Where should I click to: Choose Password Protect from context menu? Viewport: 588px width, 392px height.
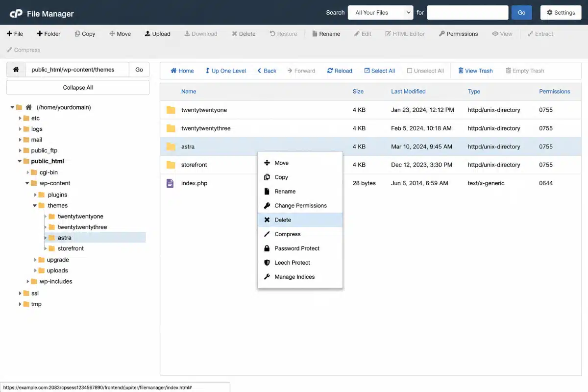point(300,248)
